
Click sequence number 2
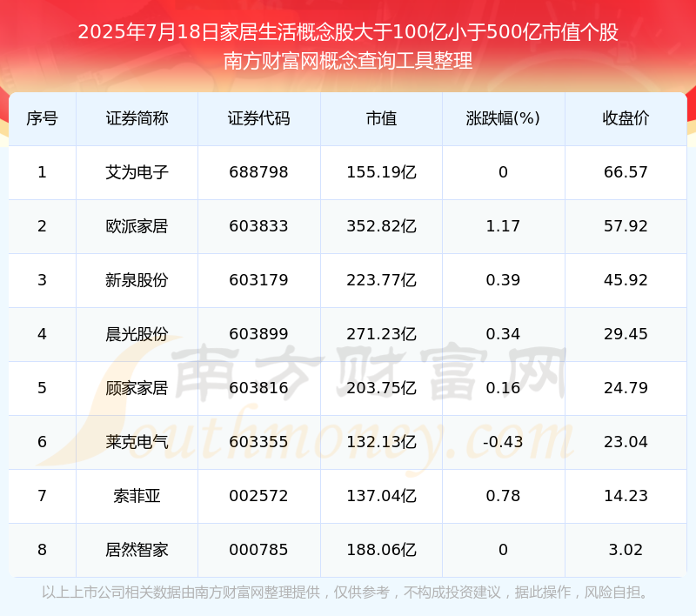[42, 226]
